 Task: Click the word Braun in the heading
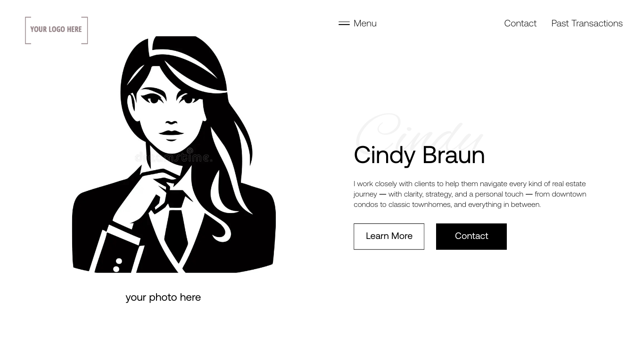pyautogui.click(x=454, y=155)
